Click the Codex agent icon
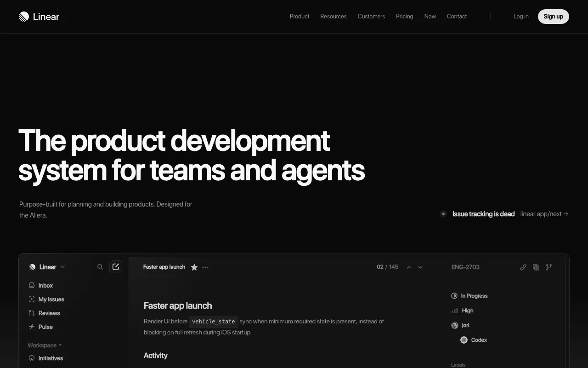 pyautogui.click(x=464, y=340)
